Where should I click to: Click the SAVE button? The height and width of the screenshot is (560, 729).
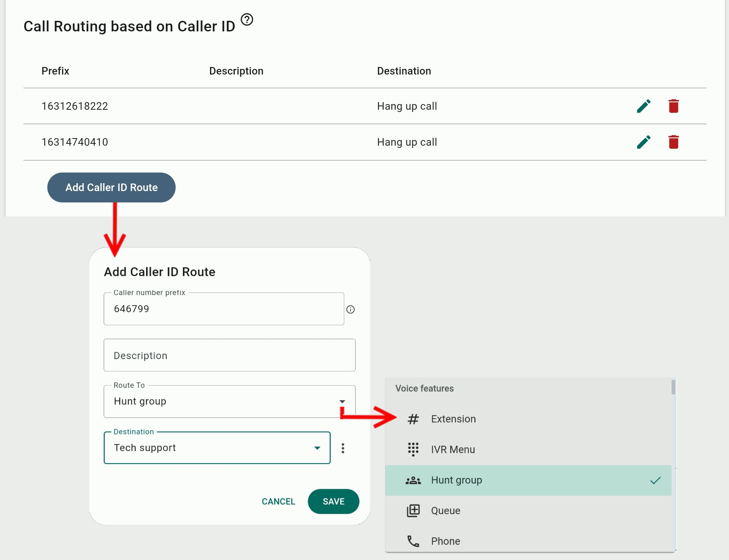(333, 501)
